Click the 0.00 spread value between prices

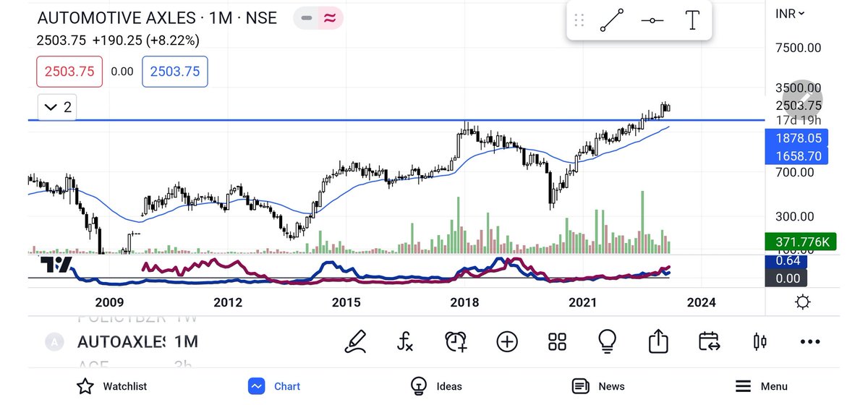pos(122,72)
